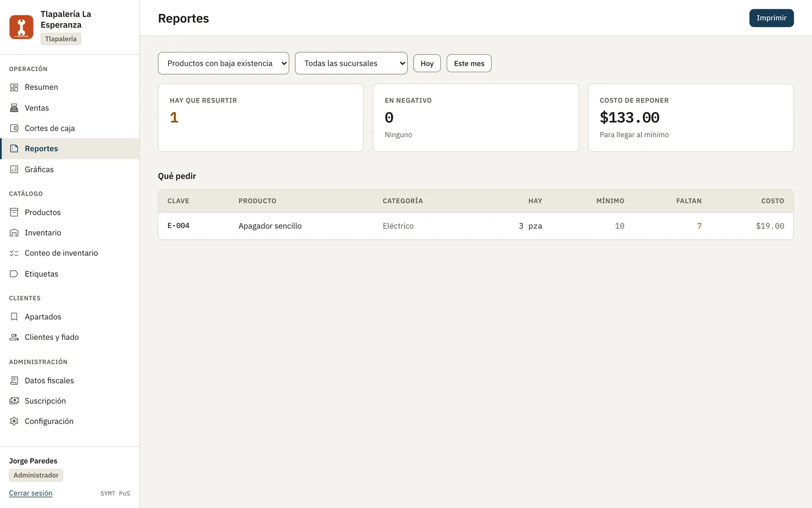Click the Inventario warehouse icon
This screenshot has height=508, width=812.
point(14,233)
